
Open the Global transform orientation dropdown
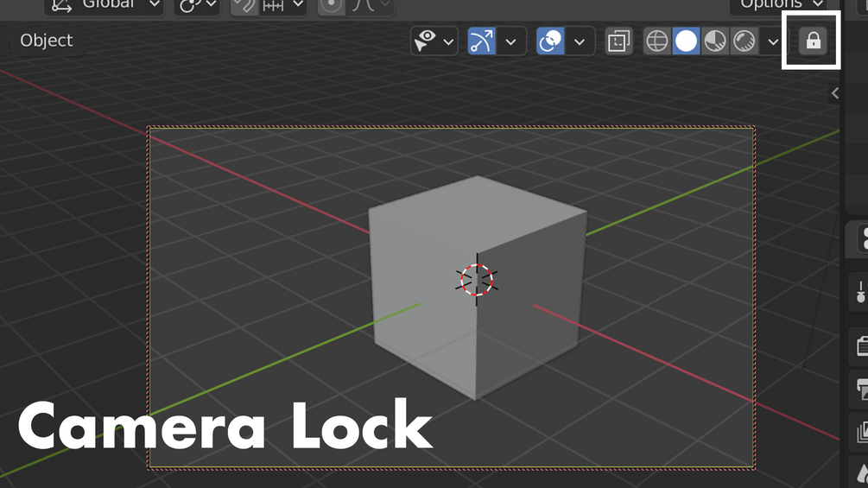(x=104, y=5)
